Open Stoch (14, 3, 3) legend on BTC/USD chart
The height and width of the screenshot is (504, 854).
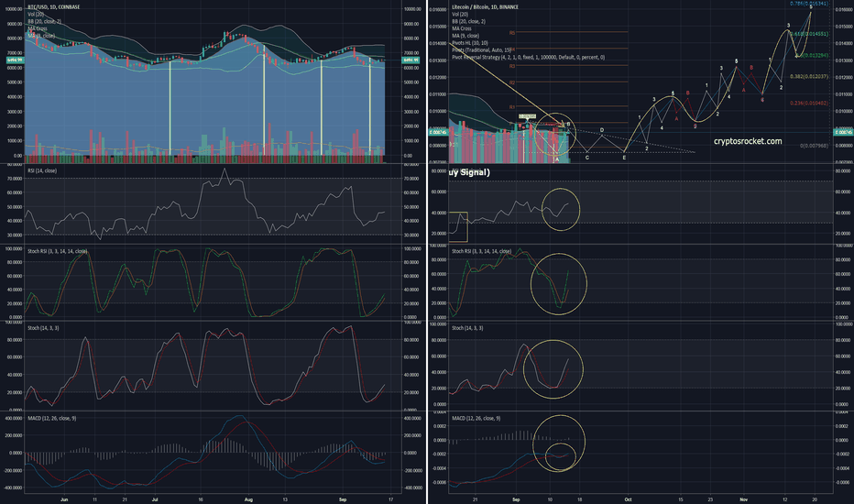coord(43,328)
